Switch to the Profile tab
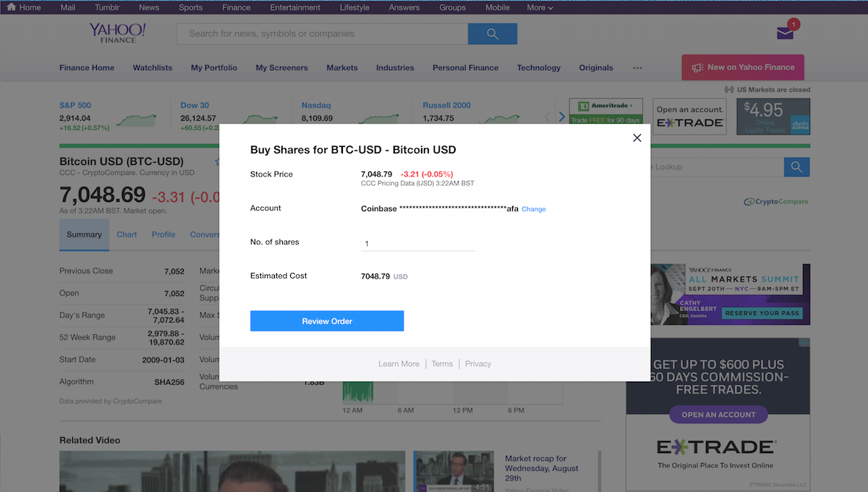Image resolution: width=868 pixels, height=492 pixels. (x=163, y=234)
